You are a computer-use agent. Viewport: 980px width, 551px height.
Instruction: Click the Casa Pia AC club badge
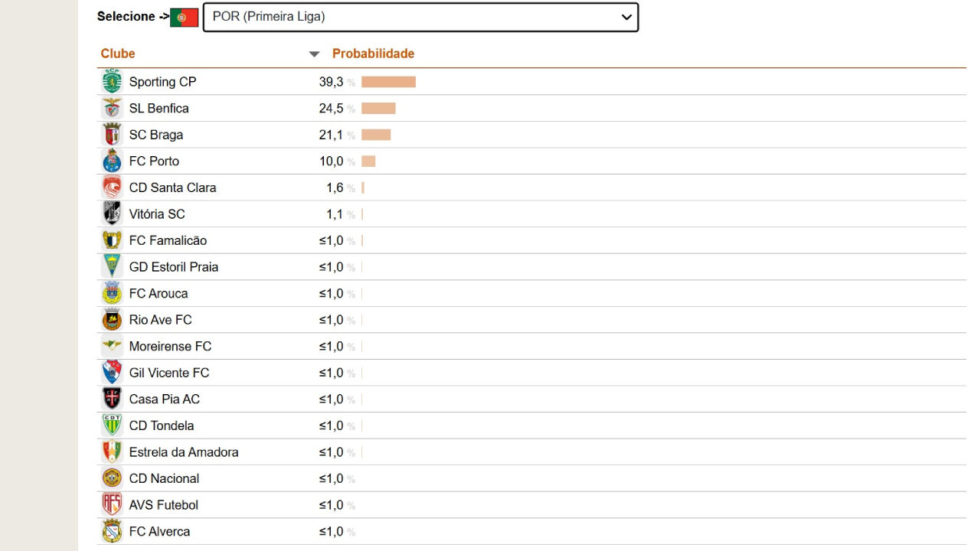111,399
